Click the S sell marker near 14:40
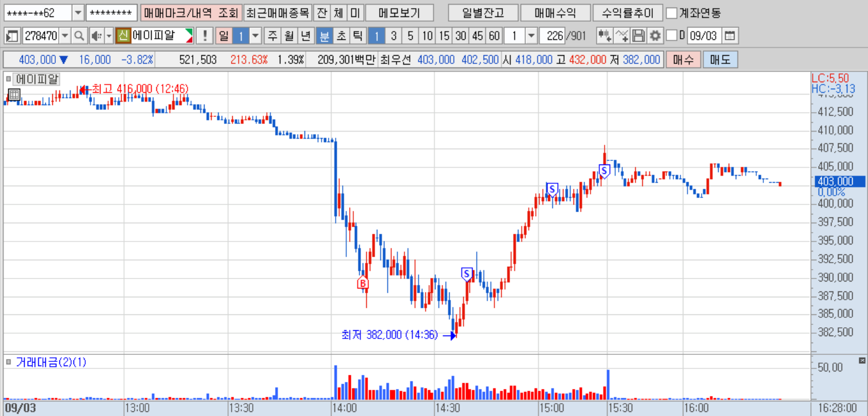Viewport: 868px width, 416px height. 467,273
